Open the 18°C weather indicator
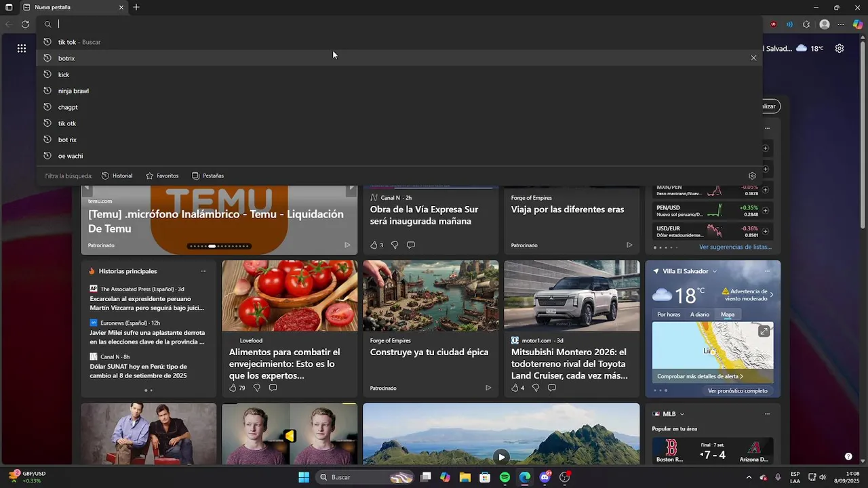This screenshot has width=868, height=488. (810, 48)
